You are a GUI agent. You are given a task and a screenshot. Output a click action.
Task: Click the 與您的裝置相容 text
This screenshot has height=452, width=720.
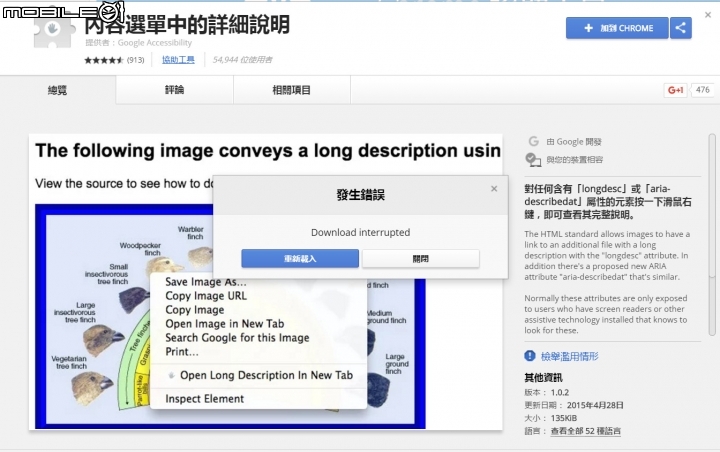[574, 160]
